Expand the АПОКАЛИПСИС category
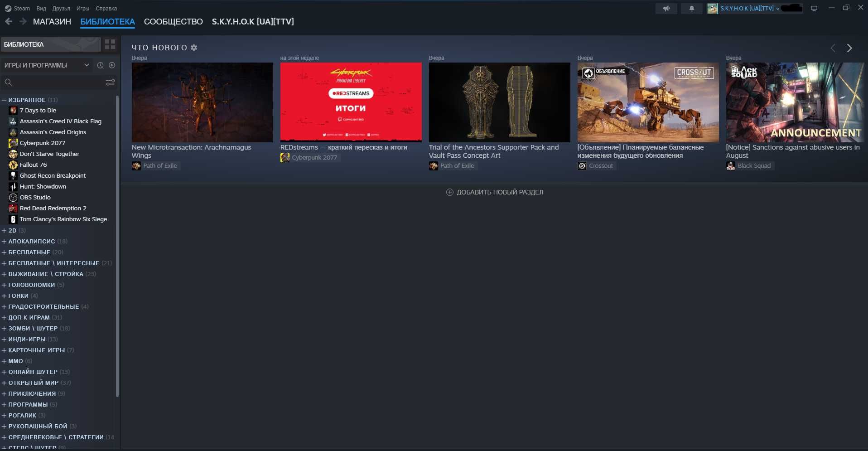The height and width of the screenshot is (451, 868). [4, 241]
